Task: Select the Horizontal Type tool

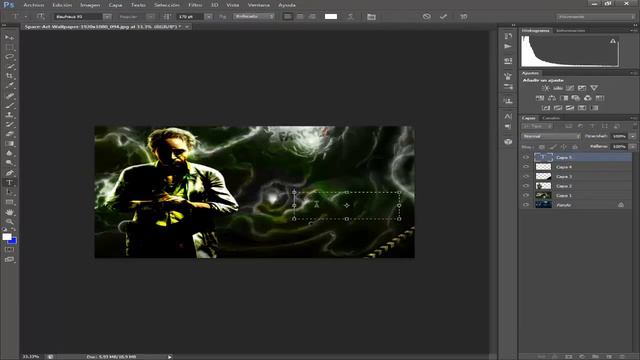Action: (9, 182)
